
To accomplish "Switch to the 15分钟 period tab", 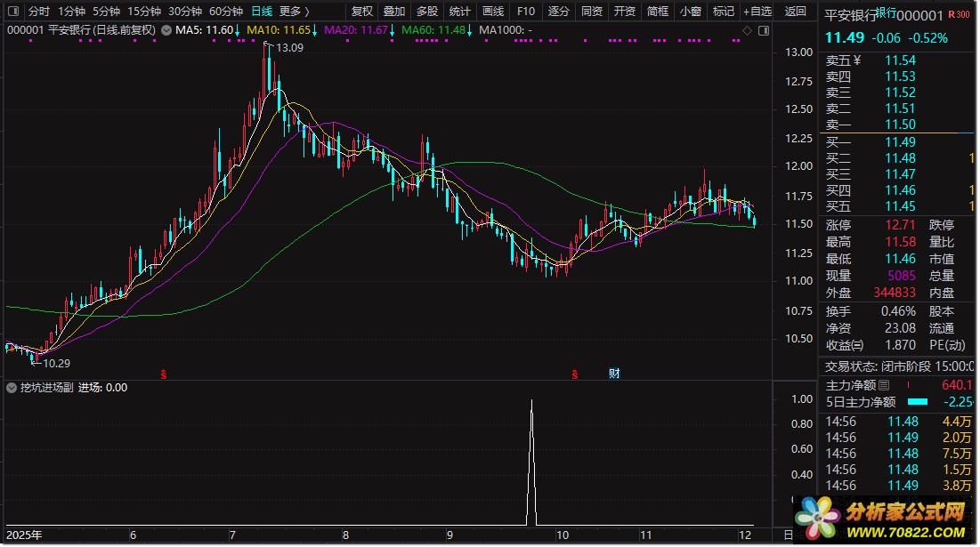I will click(144, 12).
